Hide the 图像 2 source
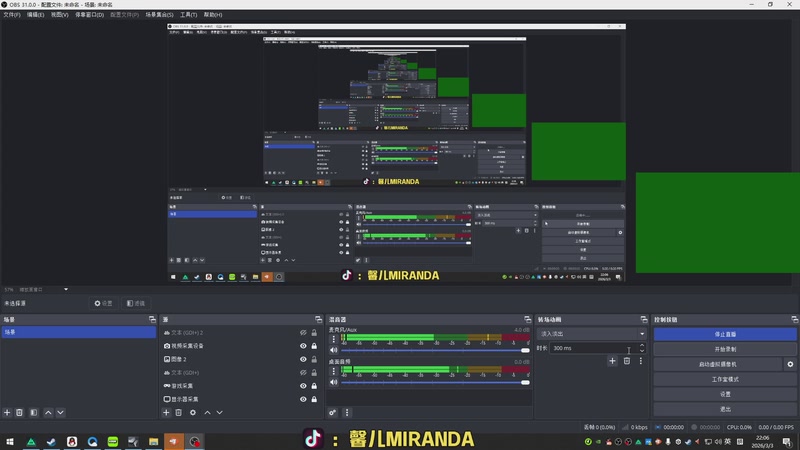Screen dimensions: 800x450 (x=303, y=359)
